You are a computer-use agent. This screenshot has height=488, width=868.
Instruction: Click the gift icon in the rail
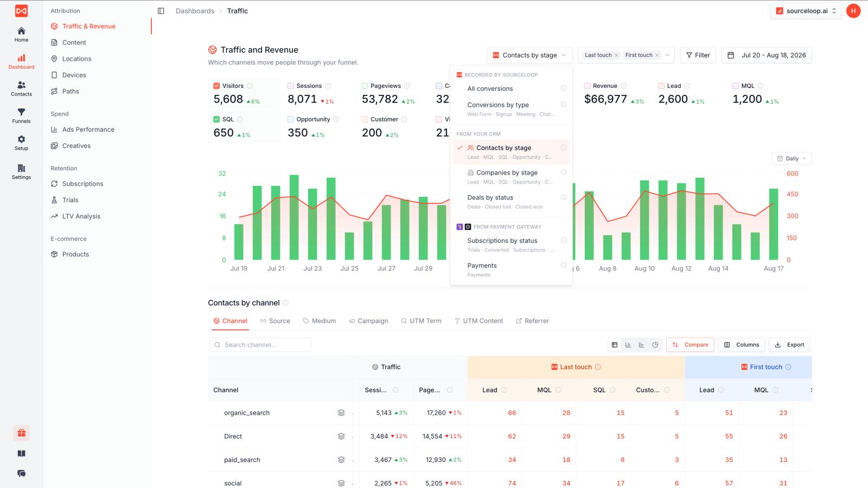21,433
